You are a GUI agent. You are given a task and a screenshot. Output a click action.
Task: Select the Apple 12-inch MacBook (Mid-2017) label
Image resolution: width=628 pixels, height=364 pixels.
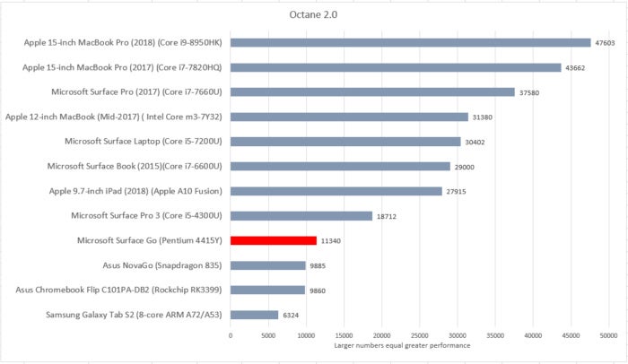pos(113,117)
